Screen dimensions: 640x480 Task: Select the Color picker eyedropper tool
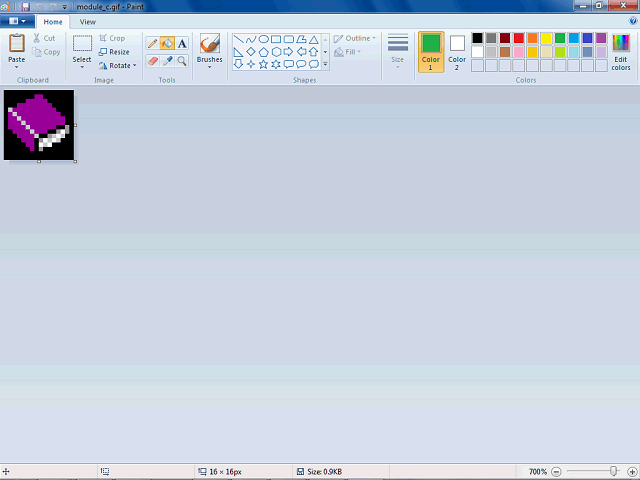pyautogui.click(x=167, y=61)
